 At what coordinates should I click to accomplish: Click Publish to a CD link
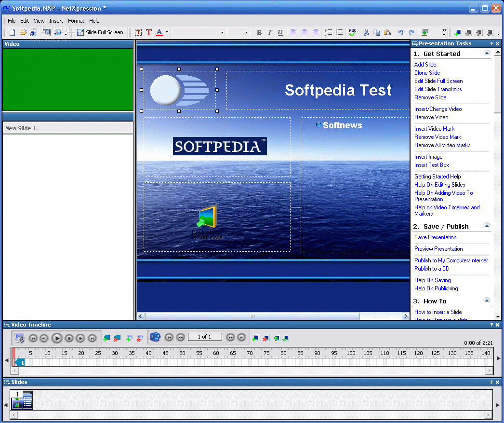(x=432, y=269)
